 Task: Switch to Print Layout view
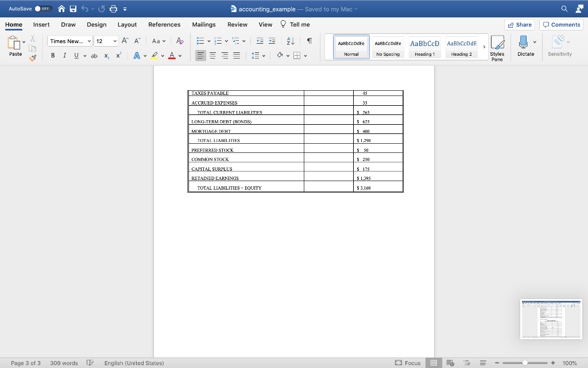[x=434, y=363]
